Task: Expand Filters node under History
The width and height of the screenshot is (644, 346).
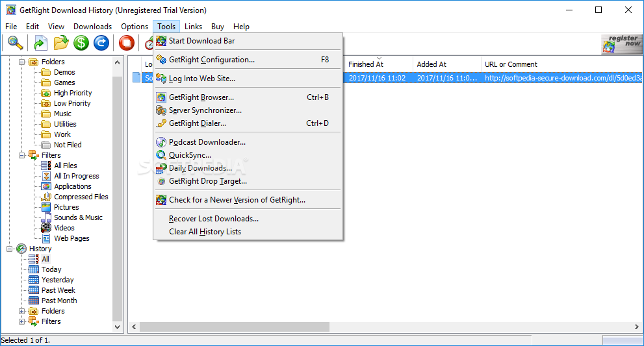Action: [x=21, y=321]
